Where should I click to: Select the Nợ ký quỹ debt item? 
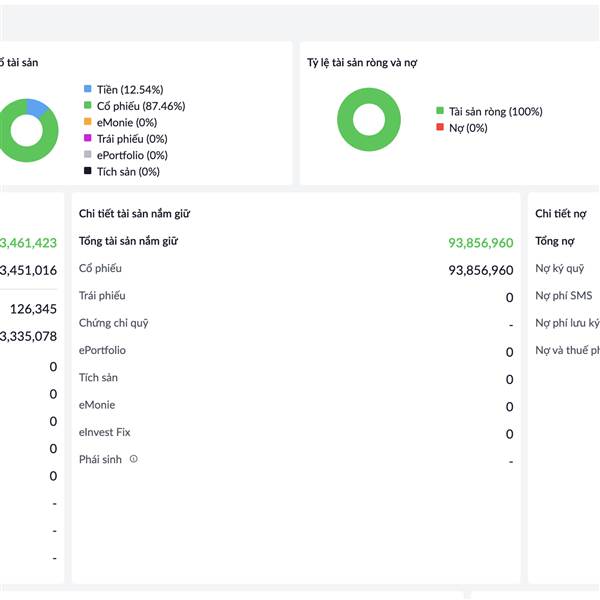point(559,268)
